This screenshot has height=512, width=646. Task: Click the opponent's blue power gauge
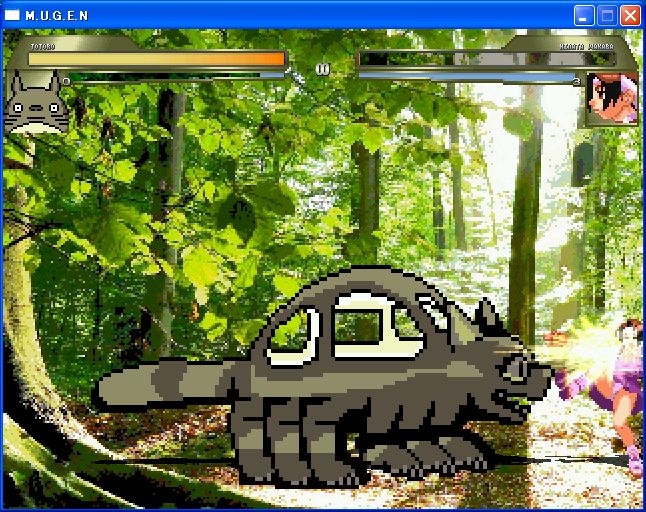tap(466, 77)
